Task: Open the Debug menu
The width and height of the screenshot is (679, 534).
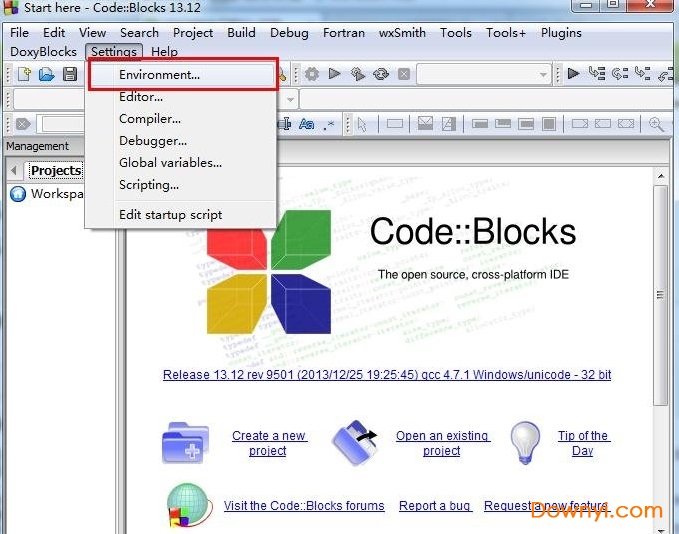Action: pyautogui.click(x=289, y=33)
